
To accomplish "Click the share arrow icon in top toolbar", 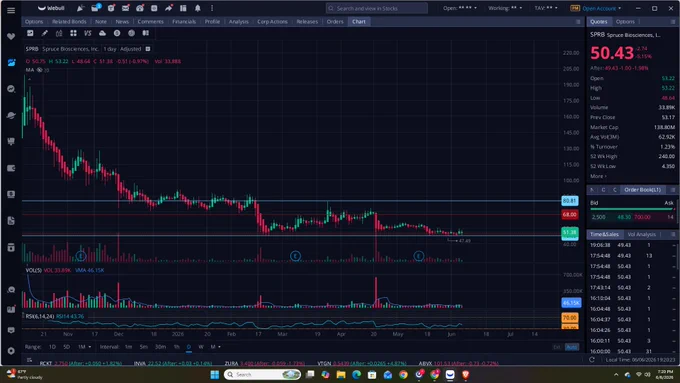I will click(169, 8).
